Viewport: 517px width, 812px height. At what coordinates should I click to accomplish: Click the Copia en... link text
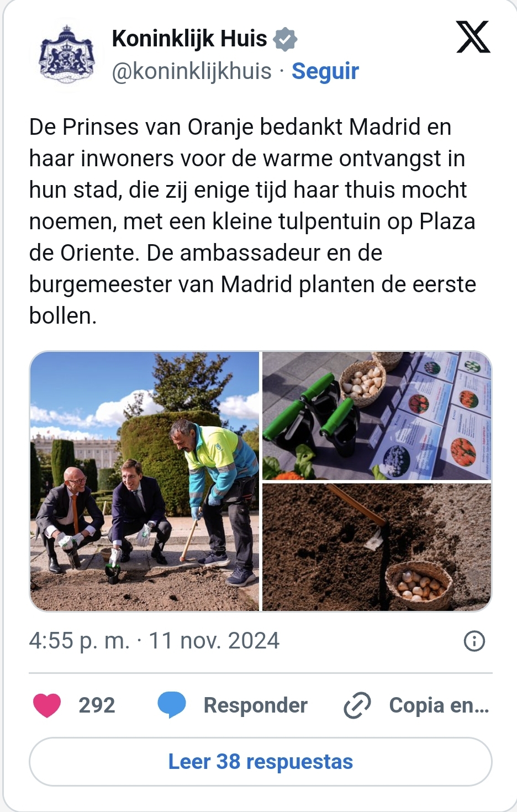439,705
